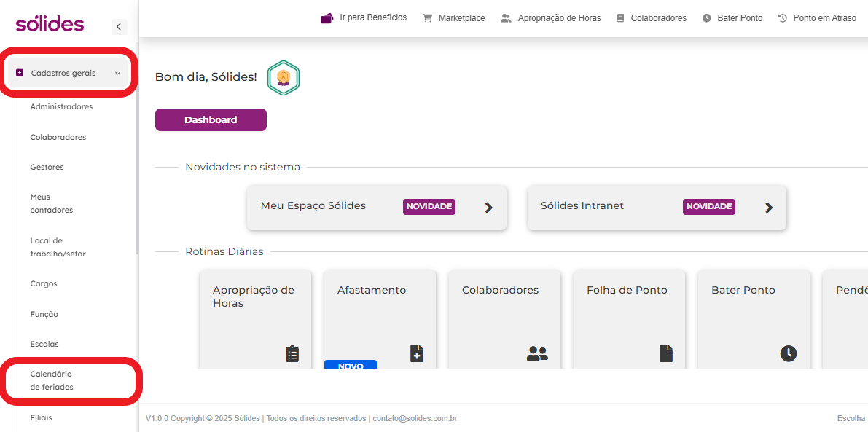The image size is (868, 432).
Task: Collapse the sidebar with the chevron button
Action: click(x=119, y=26)
